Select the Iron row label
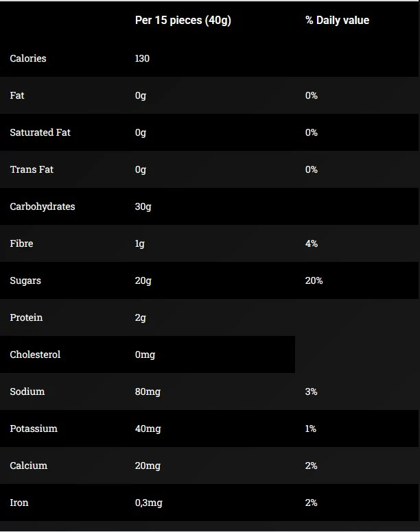 pyautogui.click(x=19, y=503)
